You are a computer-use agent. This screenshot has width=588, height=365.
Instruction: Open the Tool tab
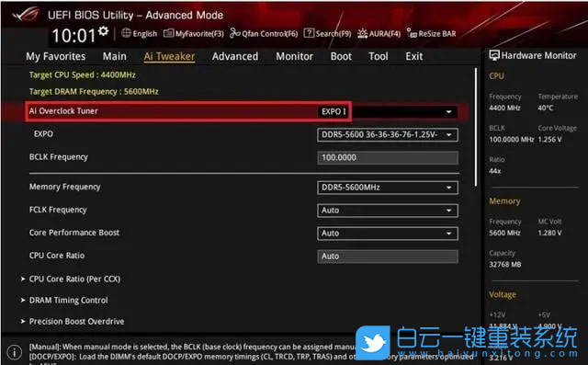tap(378, 56)
